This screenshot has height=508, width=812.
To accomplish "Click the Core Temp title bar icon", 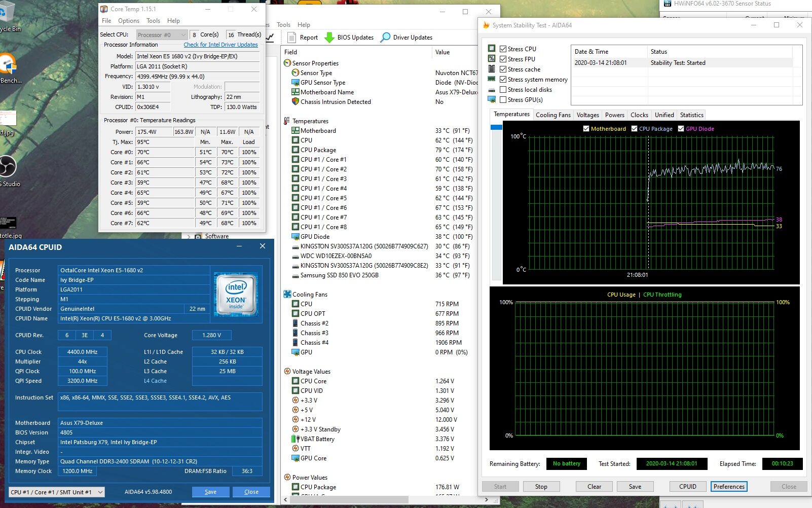I will (x=104, y=9).
